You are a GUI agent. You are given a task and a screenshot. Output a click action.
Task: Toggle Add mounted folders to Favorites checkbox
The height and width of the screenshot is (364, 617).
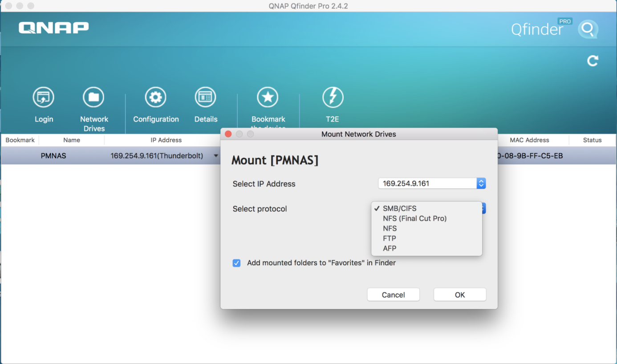click(x=237, y=263)
